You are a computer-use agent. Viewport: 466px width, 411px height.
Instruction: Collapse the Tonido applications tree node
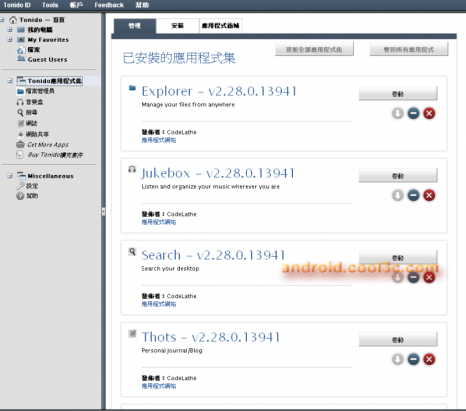10,81
